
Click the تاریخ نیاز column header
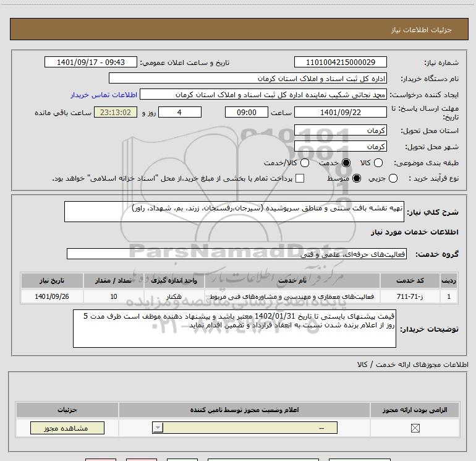pos(52,280)
